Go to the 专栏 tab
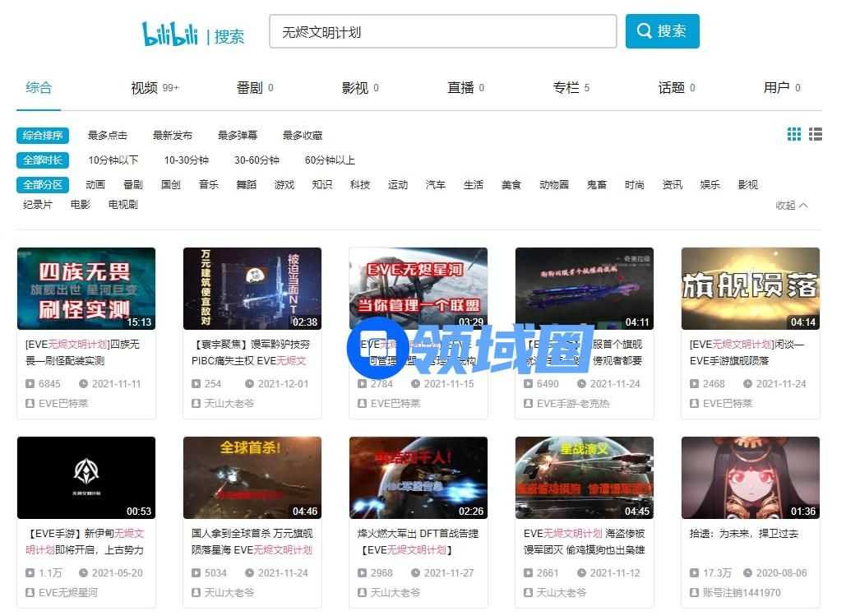This screenshot has height=616, width=846. (566, 88)
